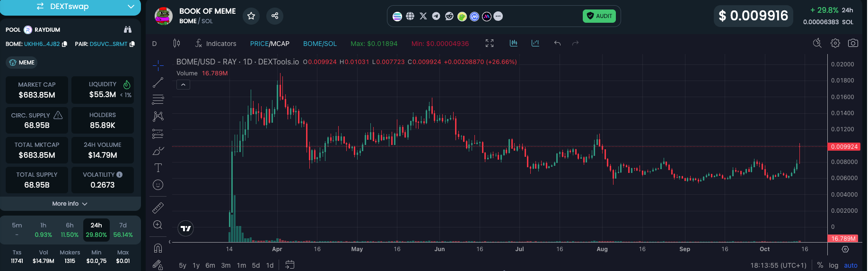Click the MEME category tag
Screen dimensions: 868x271
(x=22, y=63)
